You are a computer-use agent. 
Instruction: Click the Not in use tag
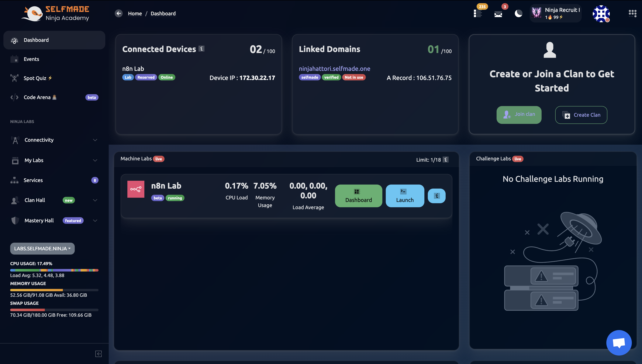(x=354, y=77)
